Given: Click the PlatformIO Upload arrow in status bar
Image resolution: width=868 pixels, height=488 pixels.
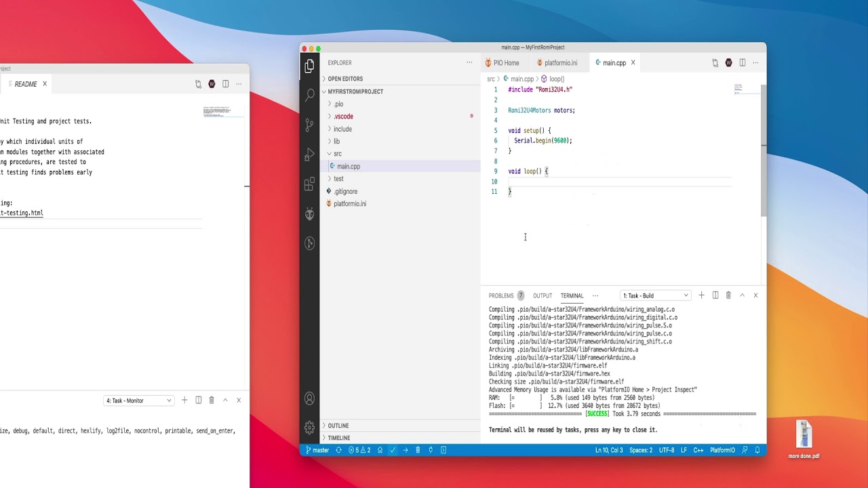Looking at the screenshot, I should tap(406, 450).
